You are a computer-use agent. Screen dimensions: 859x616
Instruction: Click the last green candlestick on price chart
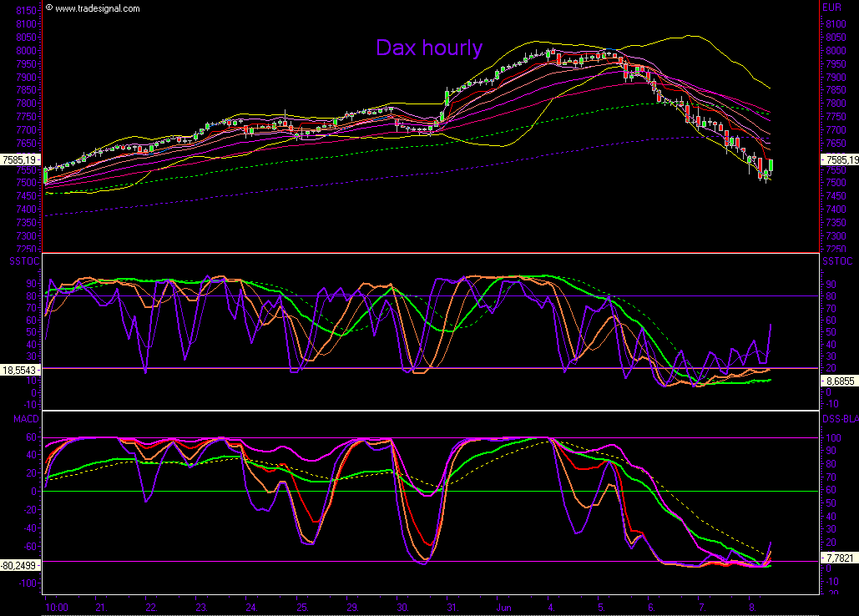click(771, 165)
